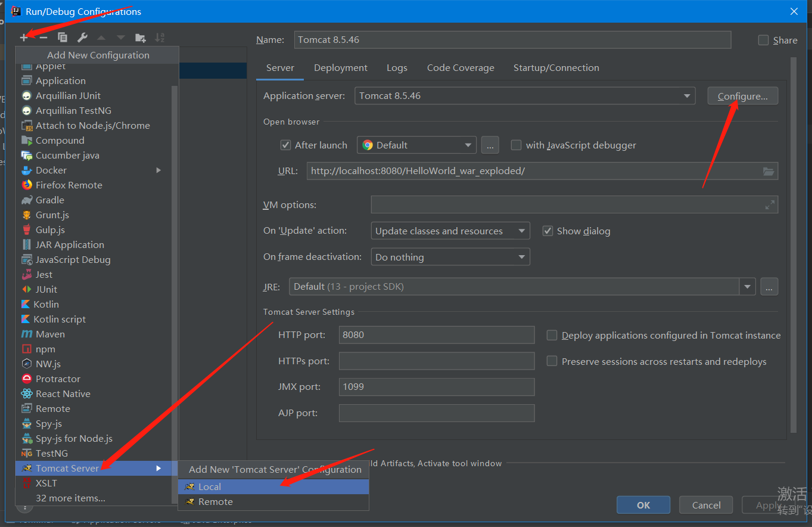Select npm configuration type
812x527 pixels.
point(94,349)
